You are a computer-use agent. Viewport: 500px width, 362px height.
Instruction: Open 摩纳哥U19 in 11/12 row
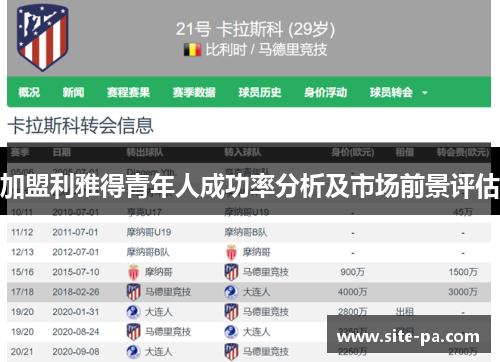(x=149, y=232)
